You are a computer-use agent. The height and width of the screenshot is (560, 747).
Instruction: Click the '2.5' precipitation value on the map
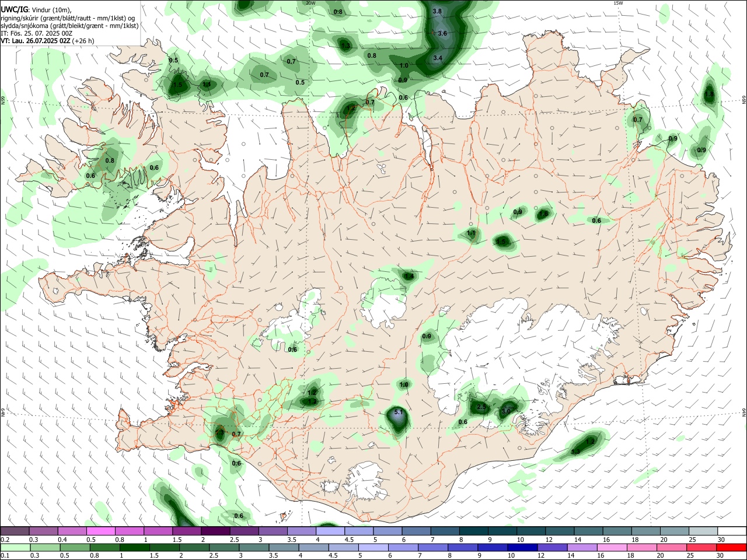[x=481, y=407]
